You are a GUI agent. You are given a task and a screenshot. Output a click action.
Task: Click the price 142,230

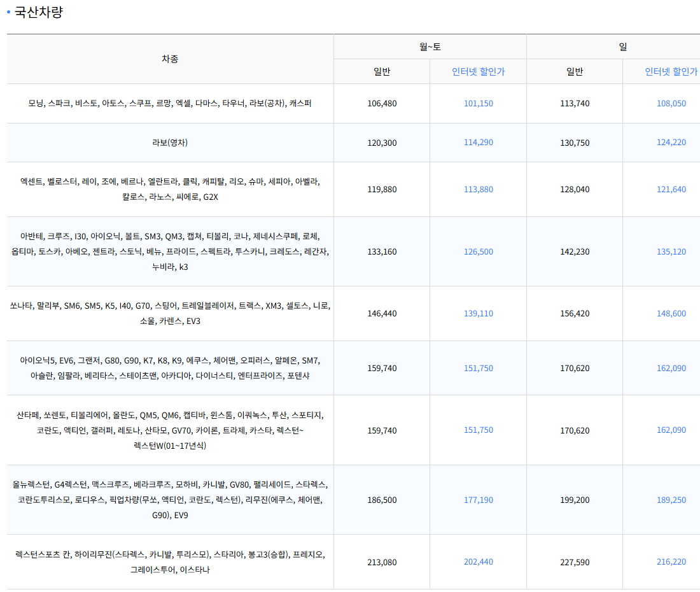(x=575, y=251)
